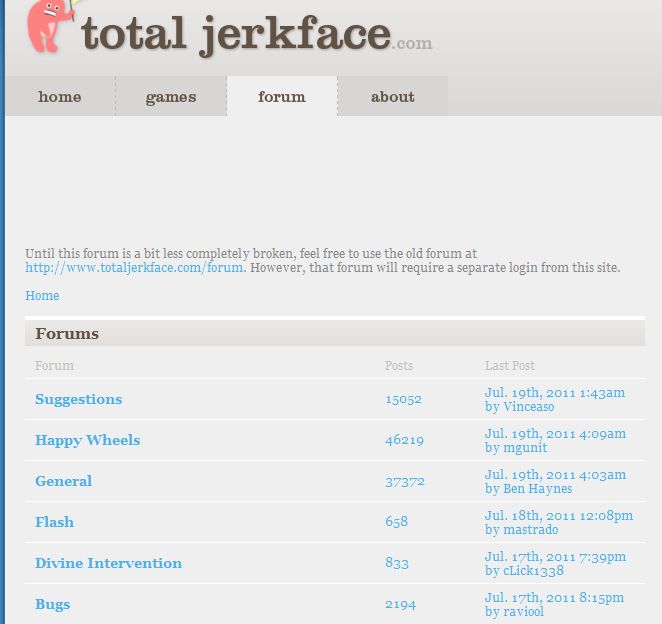Open the games tab

[171, 96]
